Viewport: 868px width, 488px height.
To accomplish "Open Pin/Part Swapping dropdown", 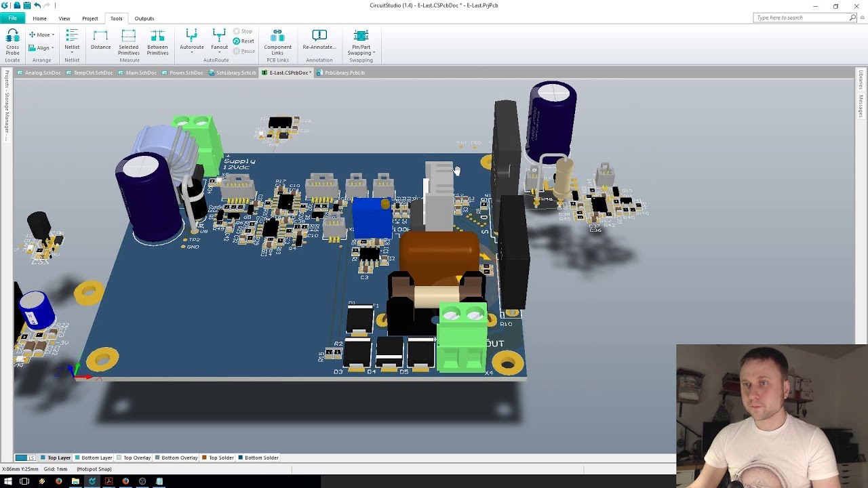I will (361, 42).
